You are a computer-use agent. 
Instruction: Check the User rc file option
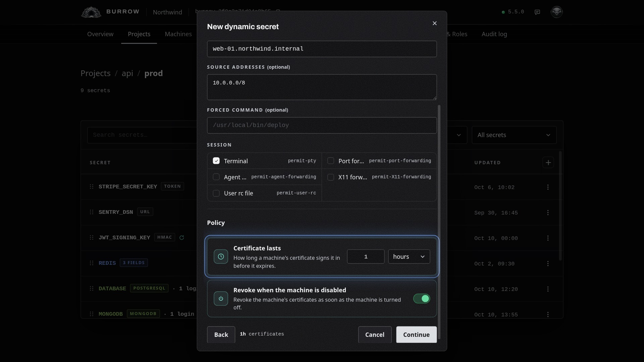216,193
